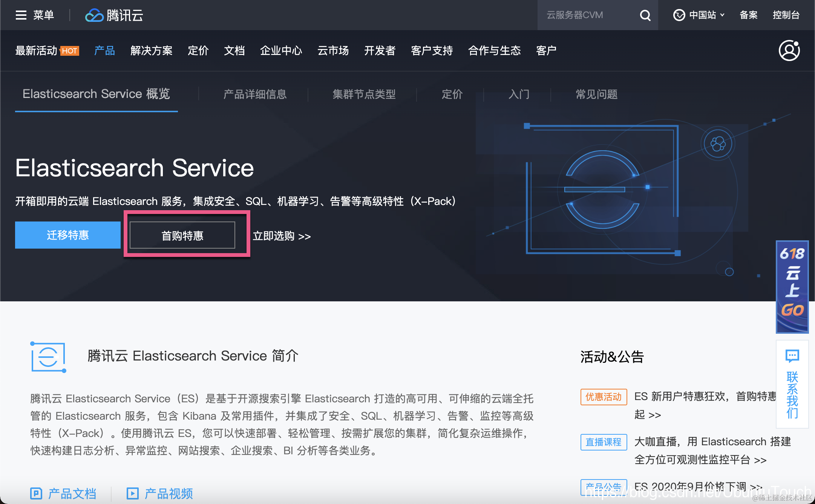The width and height of the screenshot is (815, 504).
Task: Open the hamburger menu icon
Action: click(x=21, y=15)
